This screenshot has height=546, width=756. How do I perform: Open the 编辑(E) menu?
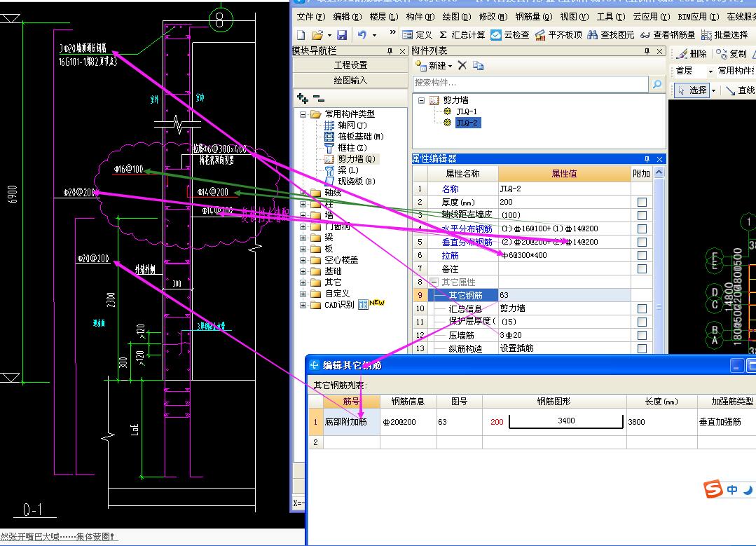347,17
